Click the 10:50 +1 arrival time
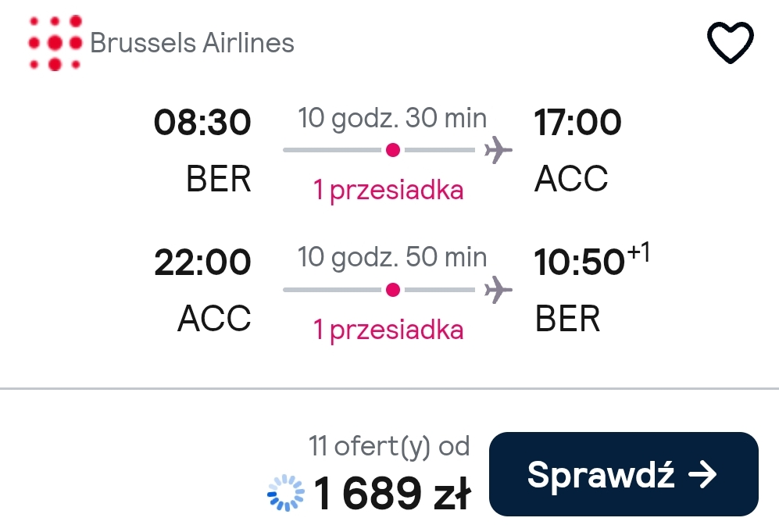Viewport: 779px width, 532px height. (x=591, y=260)
